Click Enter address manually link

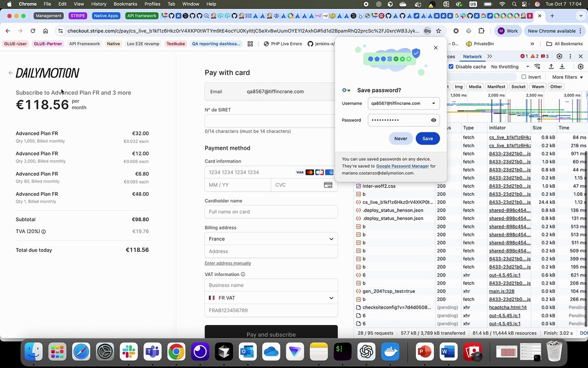coord(228,263)
